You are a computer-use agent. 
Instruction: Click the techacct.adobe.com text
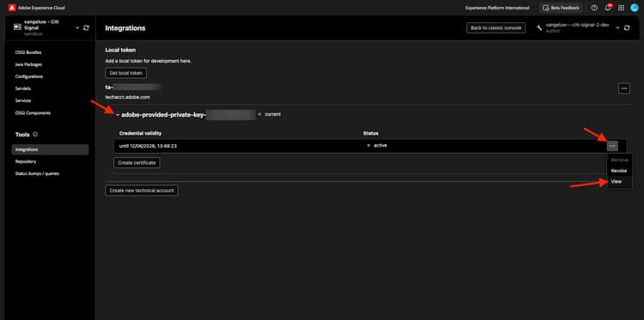(128, 97)
